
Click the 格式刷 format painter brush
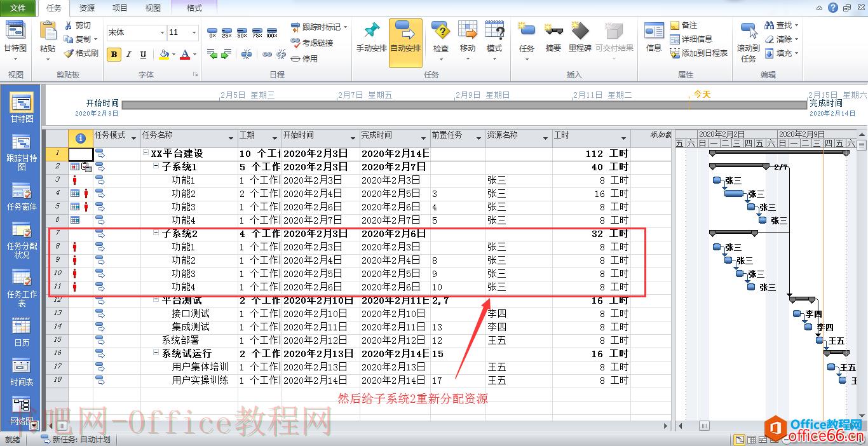69,53
